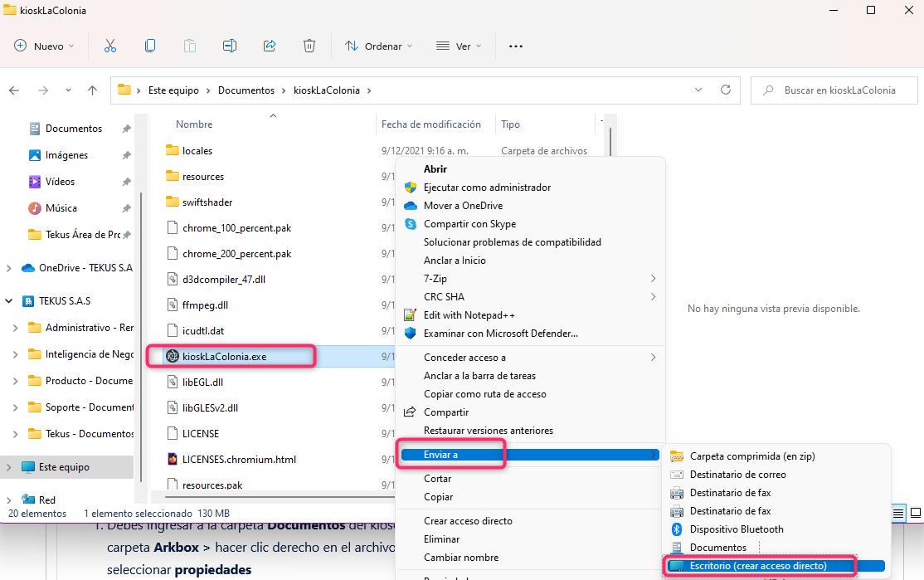Image resolution: width=924 pixels, height=580 pixels.
Task: Click the Buscar en kioskLaColonia search field
Action: click(839, 90)
